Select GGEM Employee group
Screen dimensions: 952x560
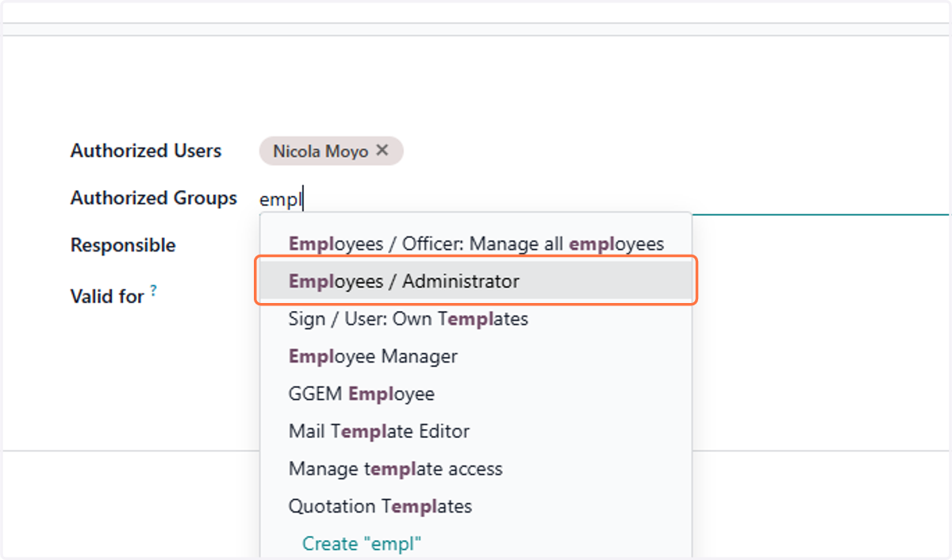point(476,393)
